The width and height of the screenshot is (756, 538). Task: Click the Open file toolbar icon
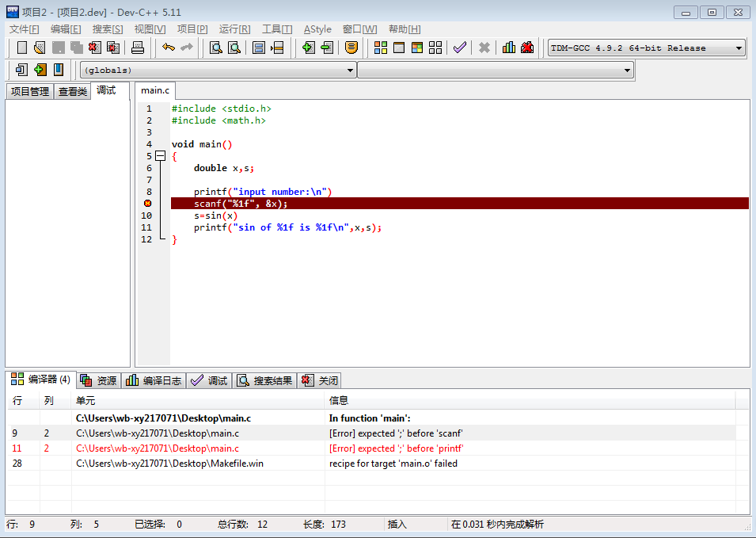point(40,48)
